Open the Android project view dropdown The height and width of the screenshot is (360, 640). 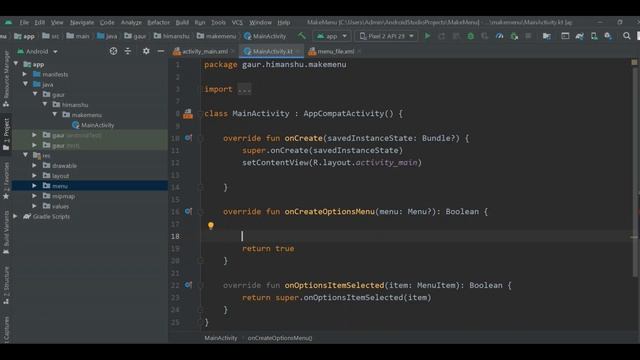click(37, 51)
